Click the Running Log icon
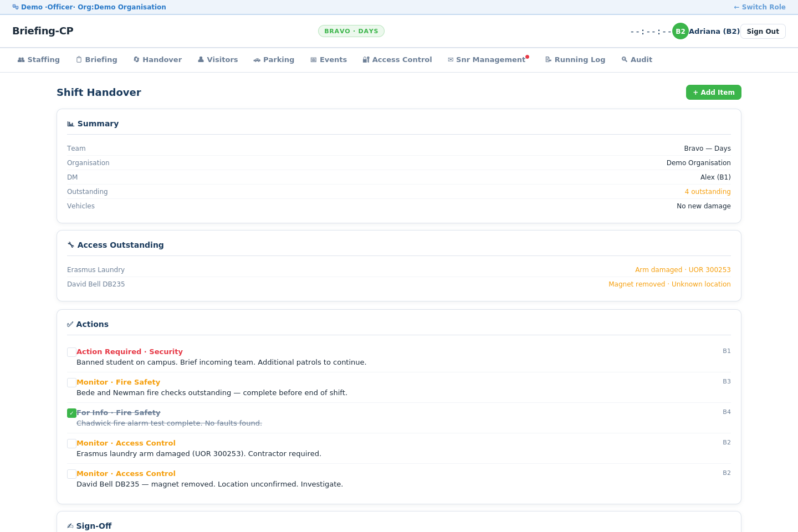Screen dimensions: 798x532 549,60
